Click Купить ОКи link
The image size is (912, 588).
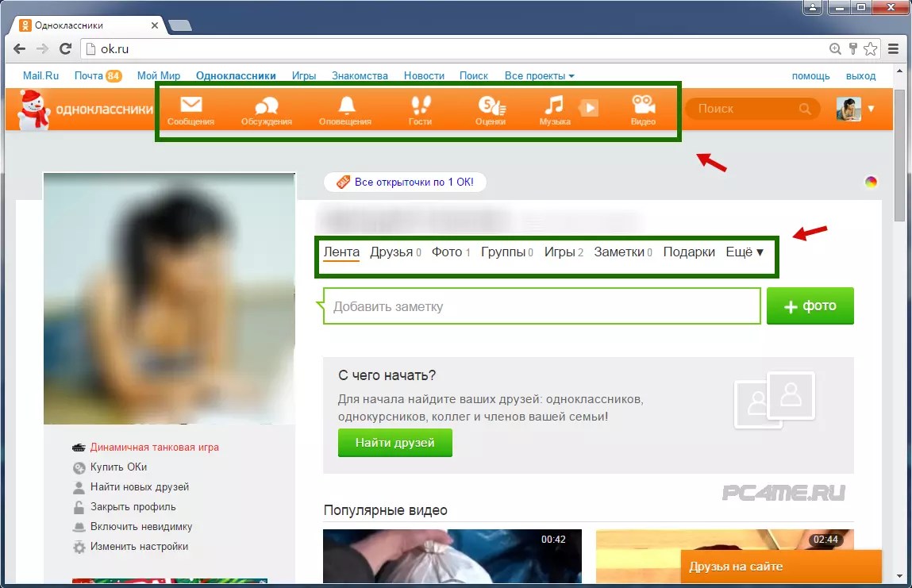(x=118, y=467)
